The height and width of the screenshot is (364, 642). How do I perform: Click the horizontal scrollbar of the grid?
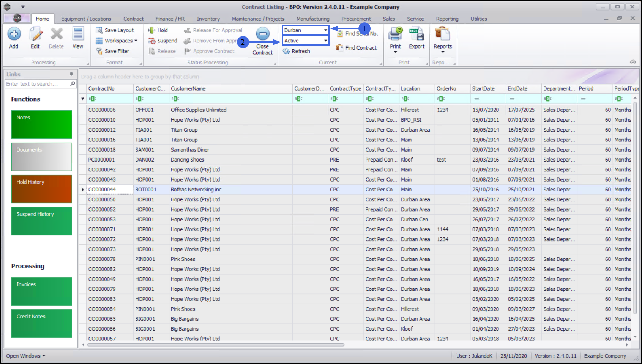click(216, 345)
